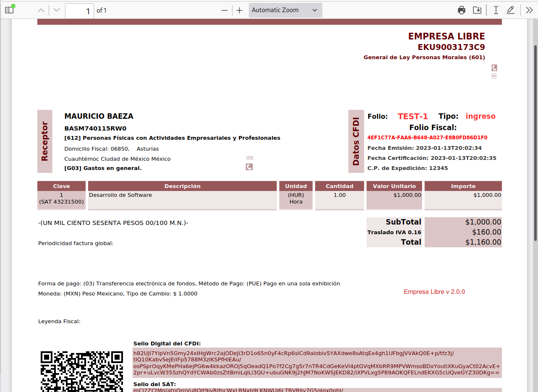The image size is (538, 392).
Task: Click the Empresa Libre v 2.0.0 link
Action: point(434,292)
